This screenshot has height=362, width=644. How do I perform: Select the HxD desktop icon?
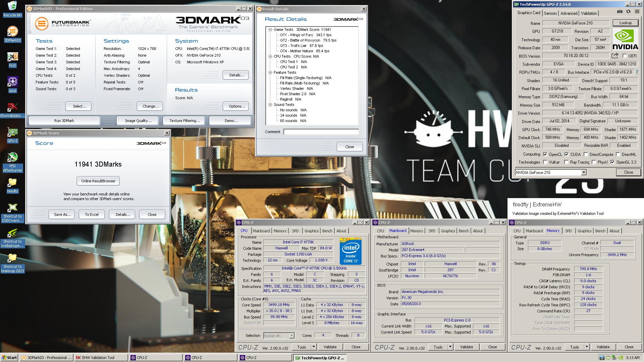(x=12, y=60)
